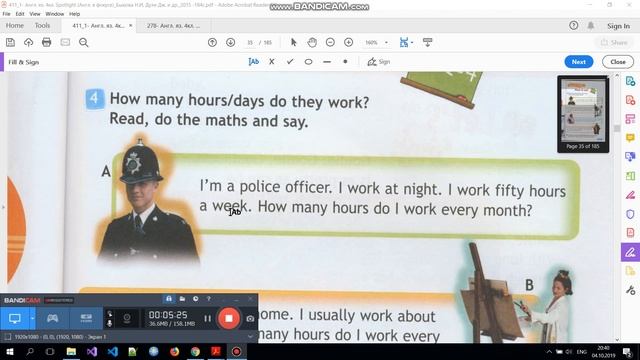
Task: Open Firefox from the taskbar
Action: 174,351
